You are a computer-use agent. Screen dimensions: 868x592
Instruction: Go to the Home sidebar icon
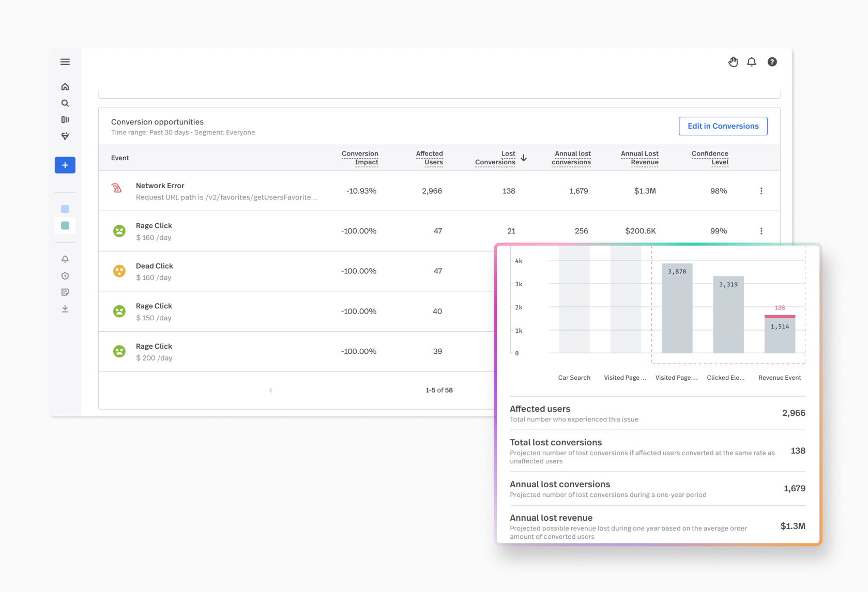coord(65,87)
